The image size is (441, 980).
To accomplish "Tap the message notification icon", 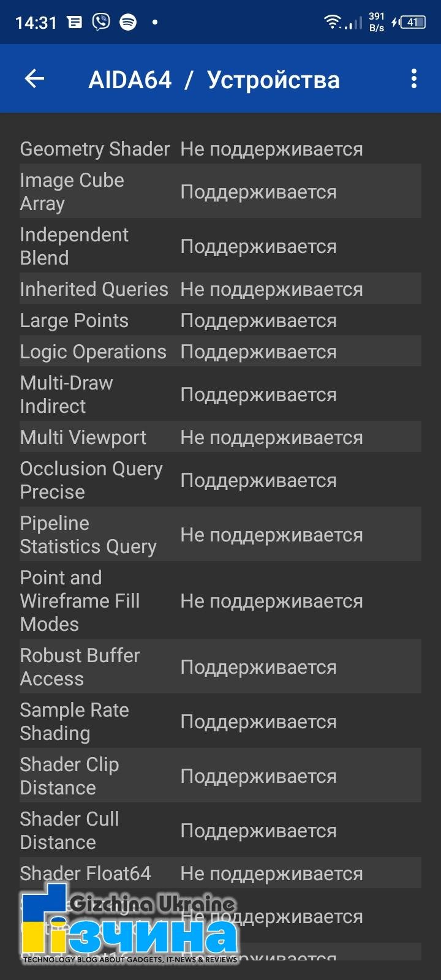I will pos(75,23).
